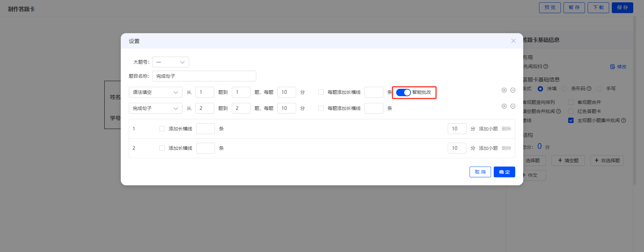The image size is (644, 252).
Task: Click the 选择题 add button
Action: [534, 161]
